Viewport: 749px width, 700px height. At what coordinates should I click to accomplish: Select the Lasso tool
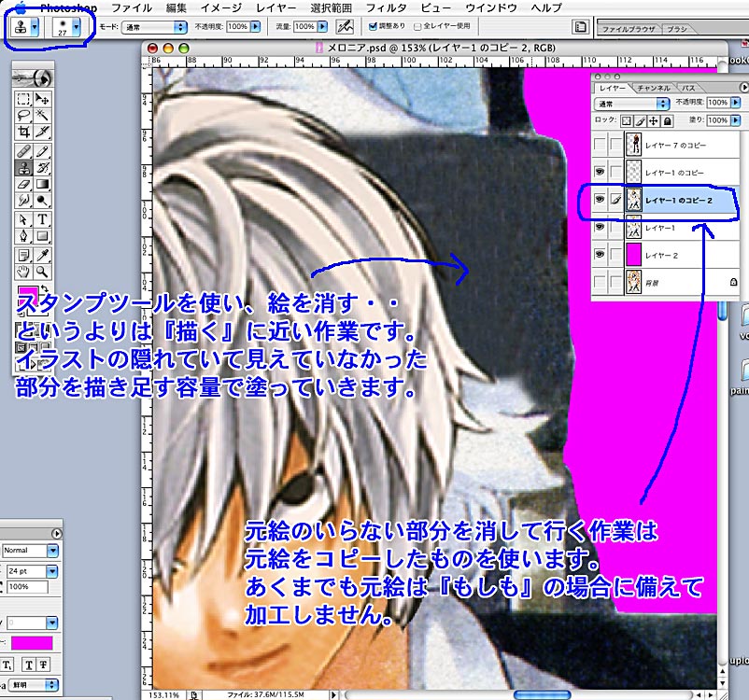(x=23, y=115)
